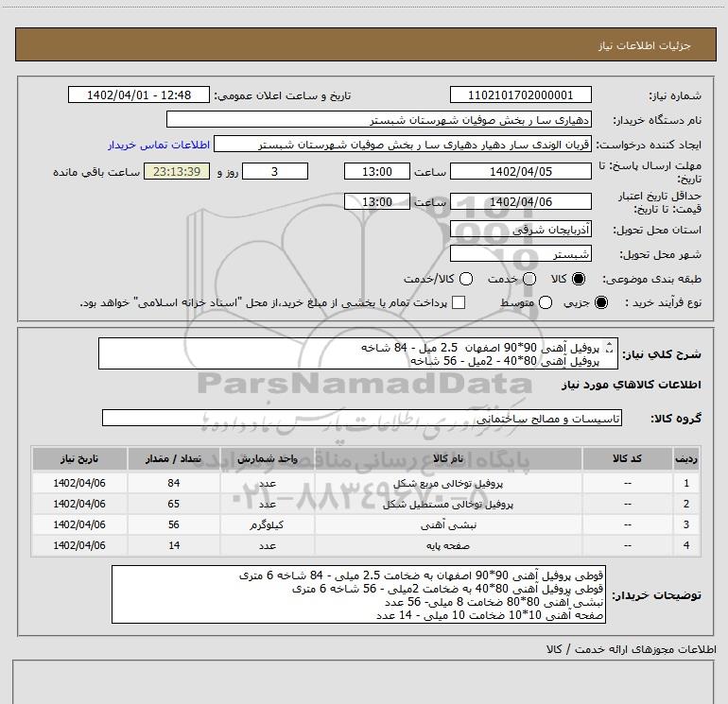The width and height of the screenshot is (728, 704).
Task: Click the announcement date field 1402/04/01 - 12:48
Action: point(139,95)
